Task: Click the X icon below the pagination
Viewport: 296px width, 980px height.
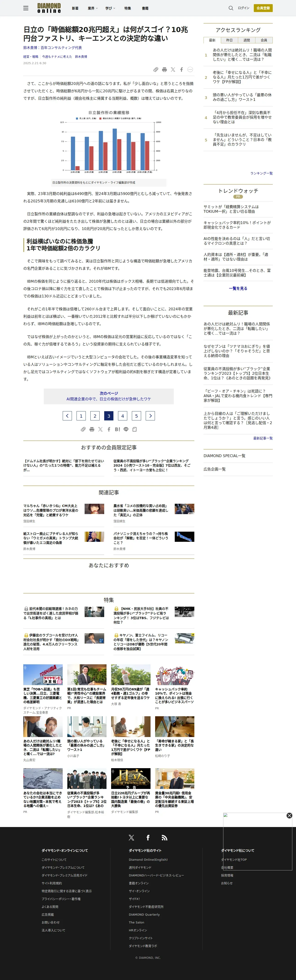Action: coord(100,429)
